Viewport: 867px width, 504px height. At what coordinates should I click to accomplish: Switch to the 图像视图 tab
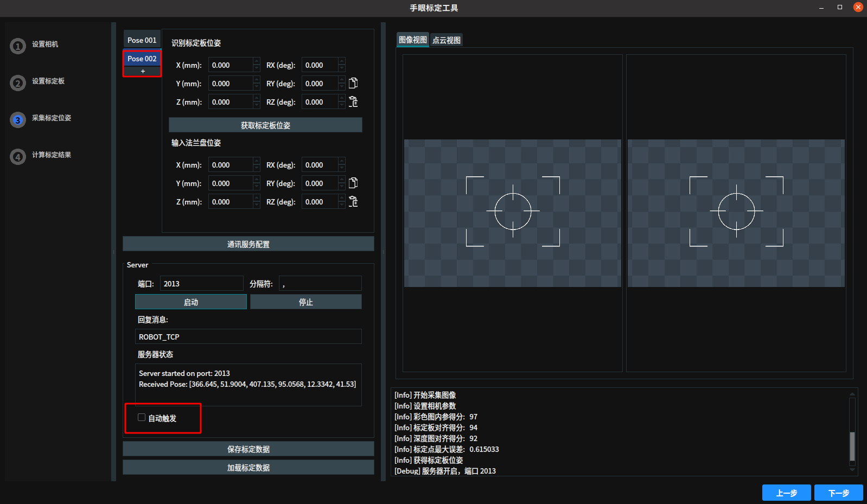[x=413, y=40]
